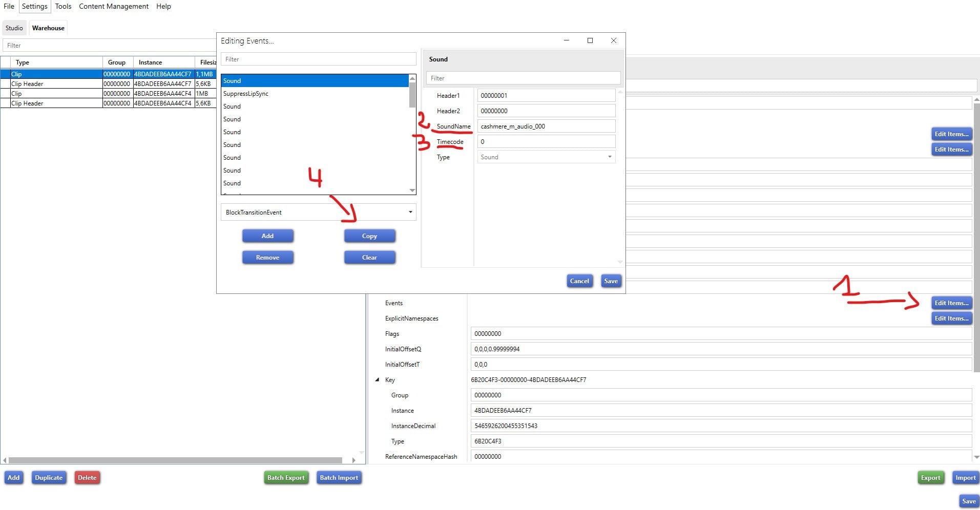The width and height of the screenshot is (980, 510).
Task: Click the Batch Export button
Action: (x=286, y=478)
